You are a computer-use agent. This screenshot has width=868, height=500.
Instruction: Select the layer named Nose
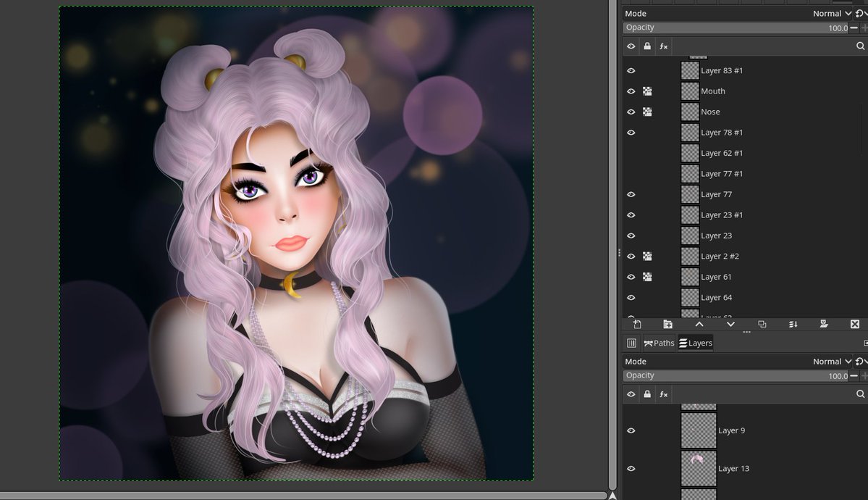tap(710, 112)
